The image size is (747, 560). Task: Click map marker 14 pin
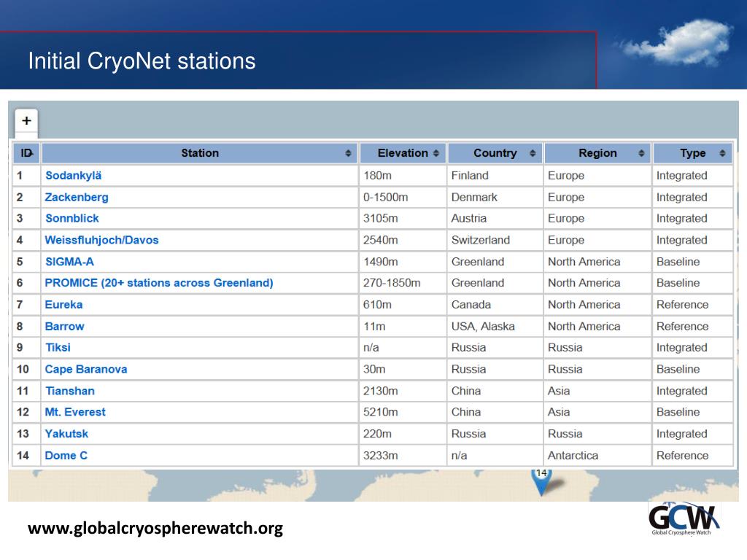[x=541, y=481]
